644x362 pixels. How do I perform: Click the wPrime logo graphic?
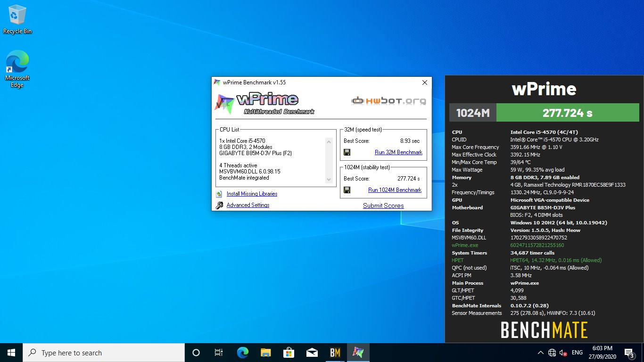click(264, 104)
